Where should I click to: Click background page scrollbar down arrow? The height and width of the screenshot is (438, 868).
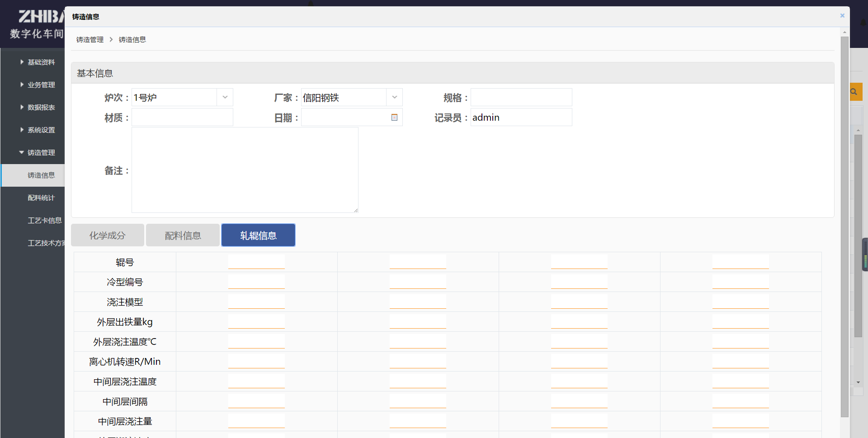point(858,382)
